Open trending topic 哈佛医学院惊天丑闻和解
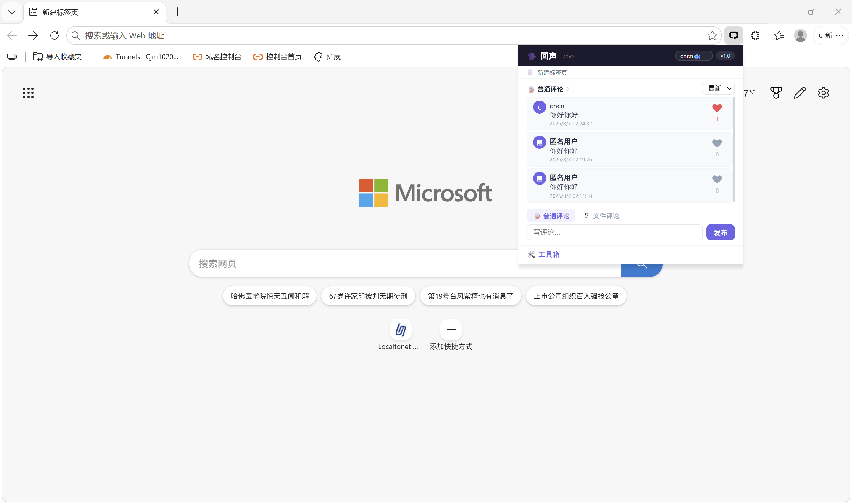 coord(270,296)
